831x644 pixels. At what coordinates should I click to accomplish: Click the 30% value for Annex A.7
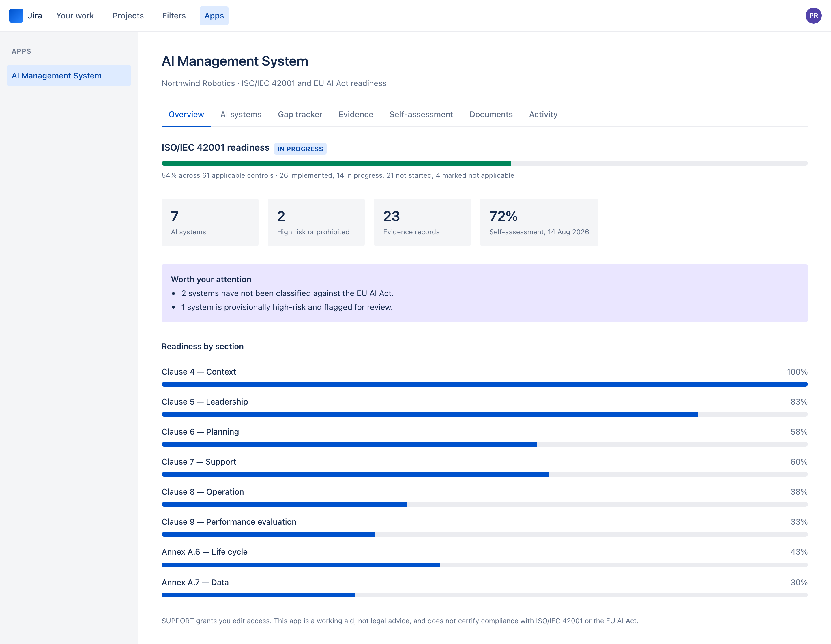799,582
